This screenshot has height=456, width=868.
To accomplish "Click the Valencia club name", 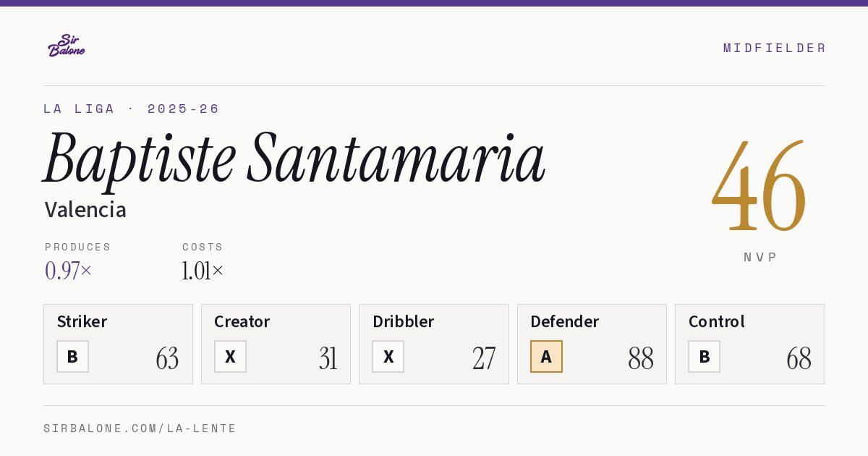I will pyautogui.click(x=85, y=210).
